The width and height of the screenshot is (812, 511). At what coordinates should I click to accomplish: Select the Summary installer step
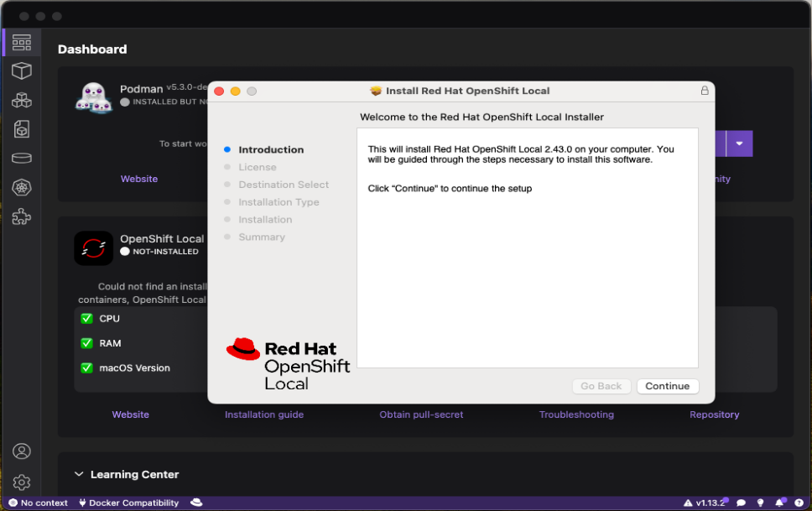click(262, 237)
